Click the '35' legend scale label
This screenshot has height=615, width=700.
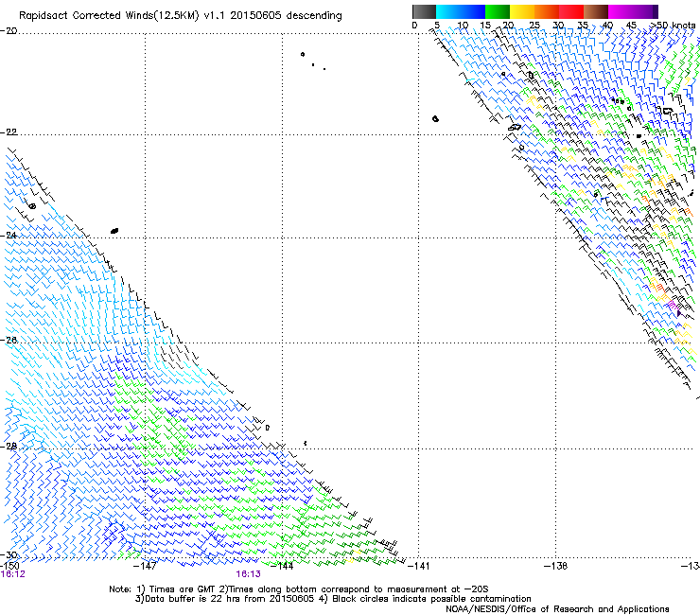[583, 25]
